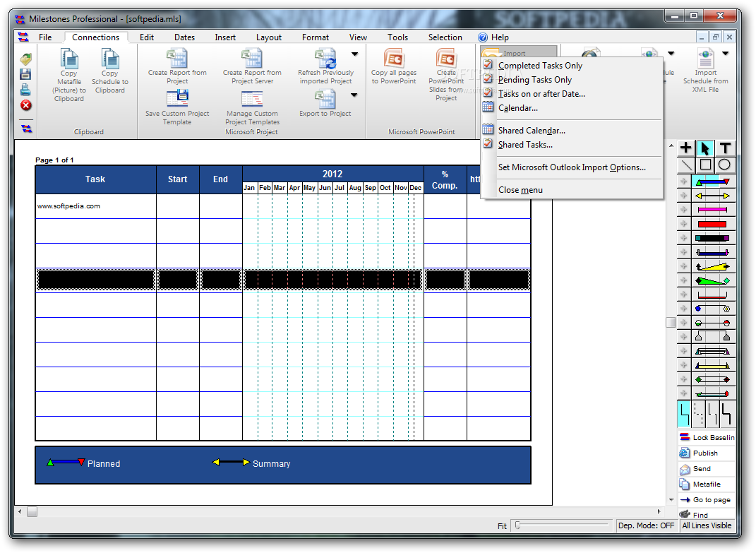Select the circle drawing tool in toolbox
Screen dimensions: 756x553
click(725, 165)
